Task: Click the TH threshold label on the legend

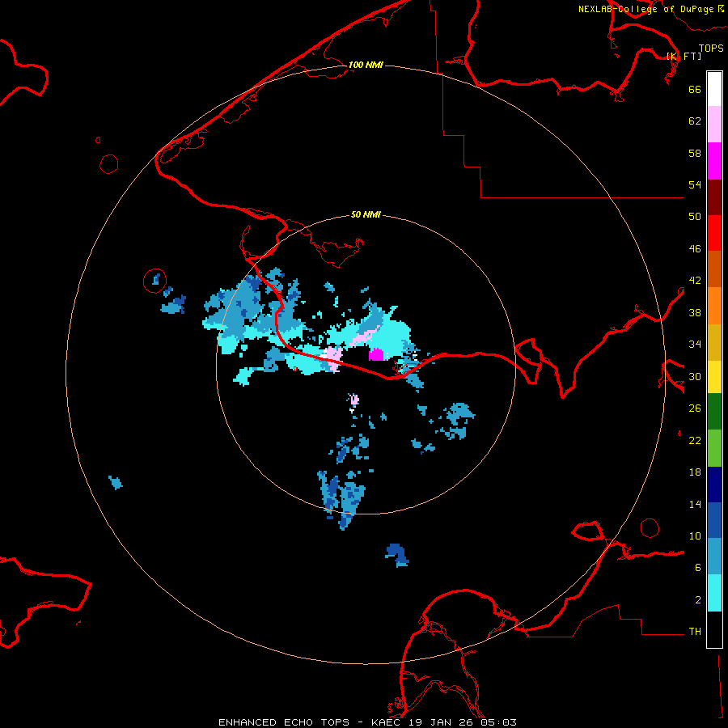Action: (x=695, y=632)
